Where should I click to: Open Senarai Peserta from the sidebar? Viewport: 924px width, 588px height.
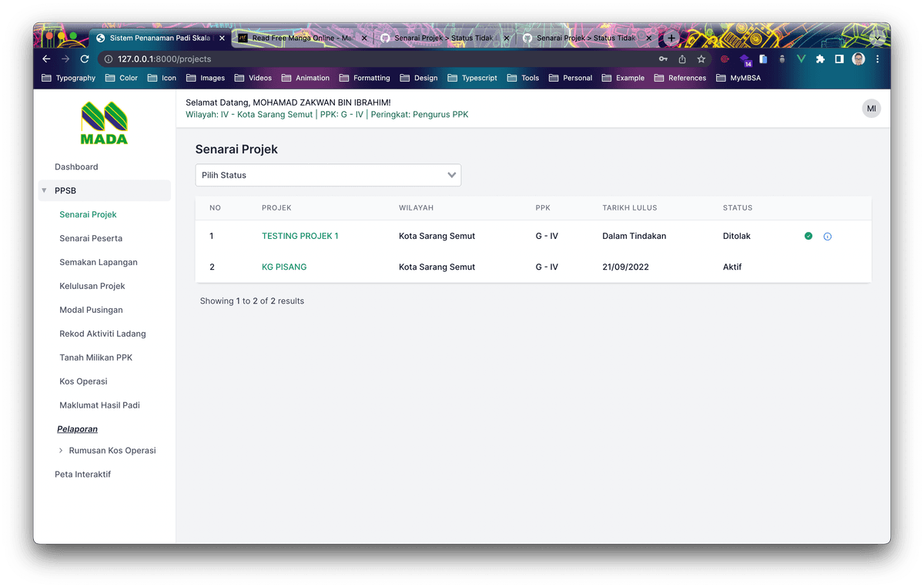pos(91,238)
